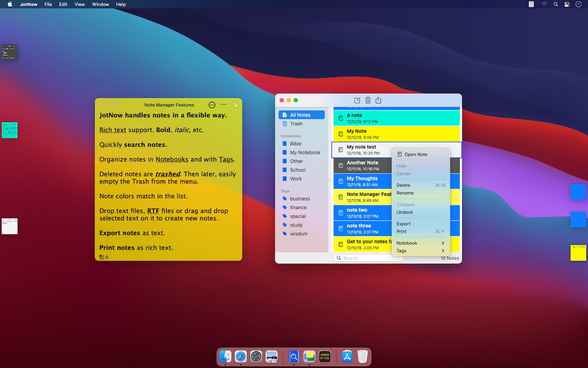Image resolution: width=588 pixels, height=368 pixels.
Task: Click the trash icon in the toolbar
Action: pyautogui.click(x=368, y=100)
